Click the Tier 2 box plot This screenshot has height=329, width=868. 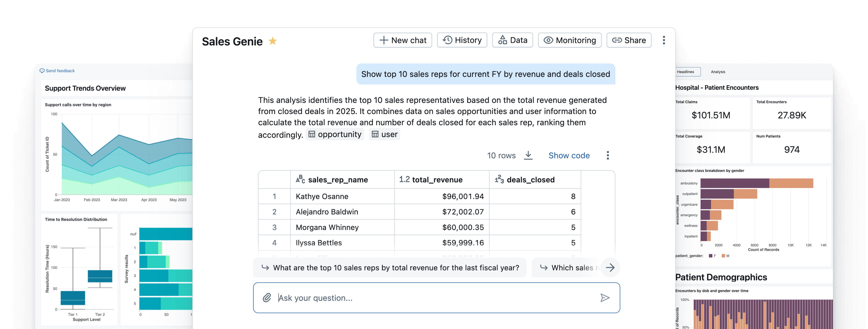(100, 276)
